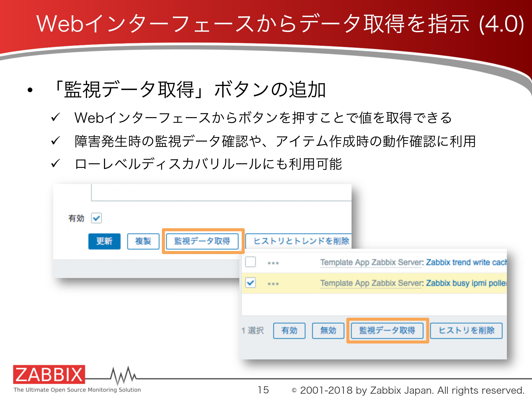
Task: Click 監視データ取得 in the list footer
Action: point(387,331)
